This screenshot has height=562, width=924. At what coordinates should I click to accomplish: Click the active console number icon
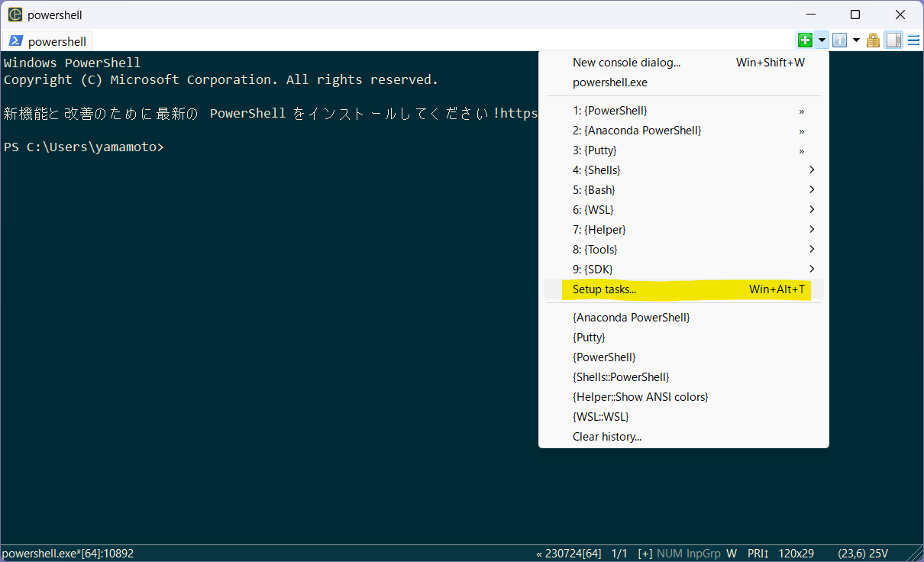pyautogui.click(x=839, y=40)
